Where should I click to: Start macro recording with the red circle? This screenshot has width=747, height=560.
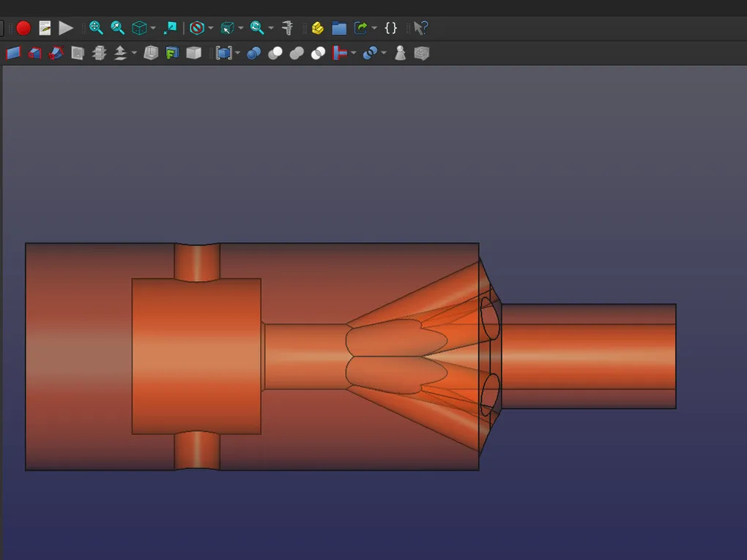point(23,28)
